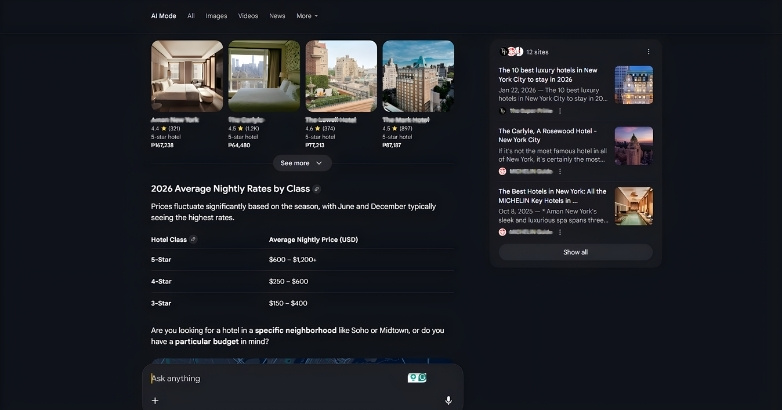782x410 pixels.
Task: Switch to the Images tab
Action: click(216, 16)
